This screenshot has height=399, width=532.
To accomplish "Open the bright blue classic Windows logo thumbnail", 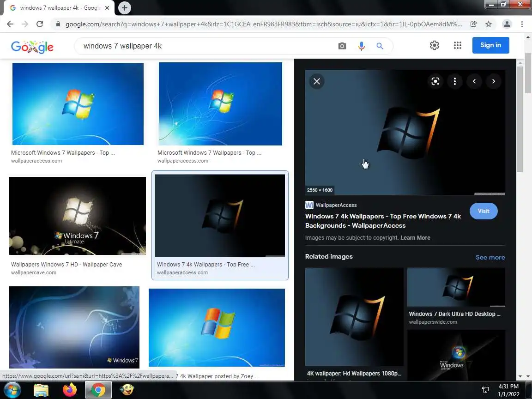I will click(217, 328).
